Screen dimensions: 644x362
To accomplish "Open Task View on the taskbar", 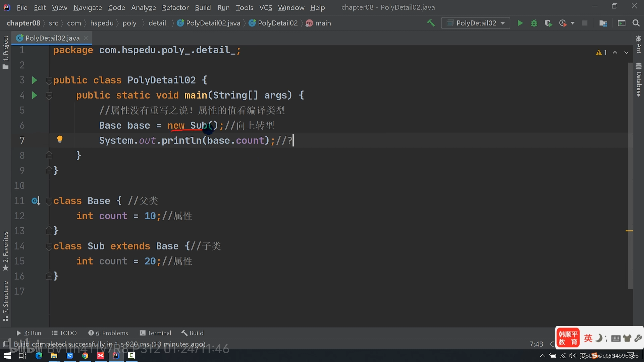I will coord(22,356).
